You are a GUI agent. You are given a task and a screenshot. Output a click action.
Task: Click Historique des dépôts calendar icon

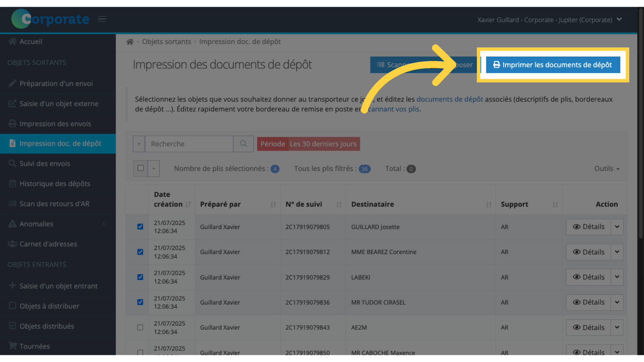(x=12, y=184)
